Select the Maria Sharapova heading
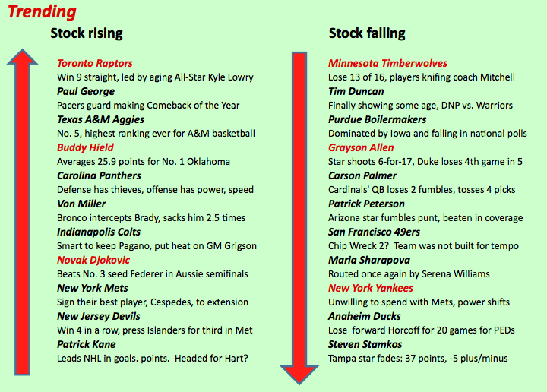 click(369, 260)
